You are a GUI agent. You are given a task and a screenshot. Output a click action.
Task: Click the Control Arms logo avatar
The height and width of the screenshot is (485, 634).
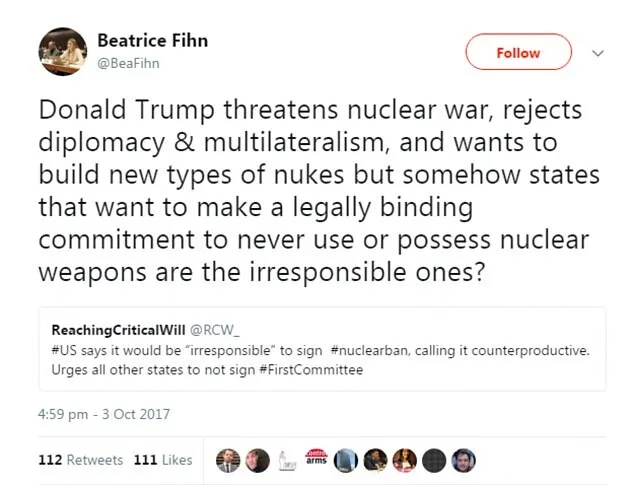tap(316, 460)
